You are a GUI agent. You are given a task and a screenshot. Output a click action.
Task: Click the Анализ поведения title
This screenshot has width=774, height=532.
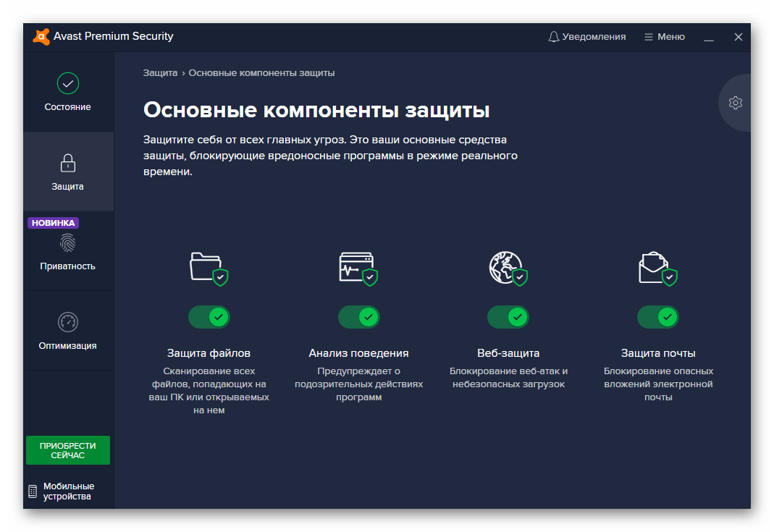click(x=359, y=353)
